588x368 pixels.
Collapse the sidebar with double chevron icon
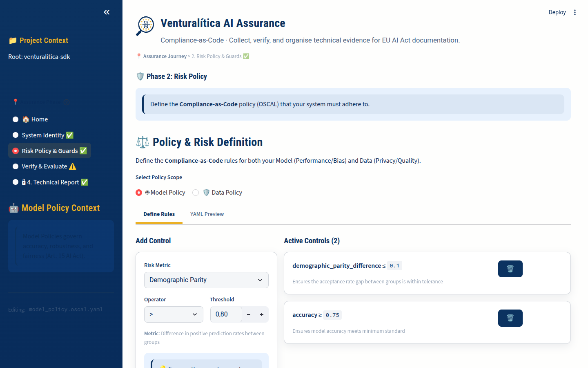pos(107,12)
